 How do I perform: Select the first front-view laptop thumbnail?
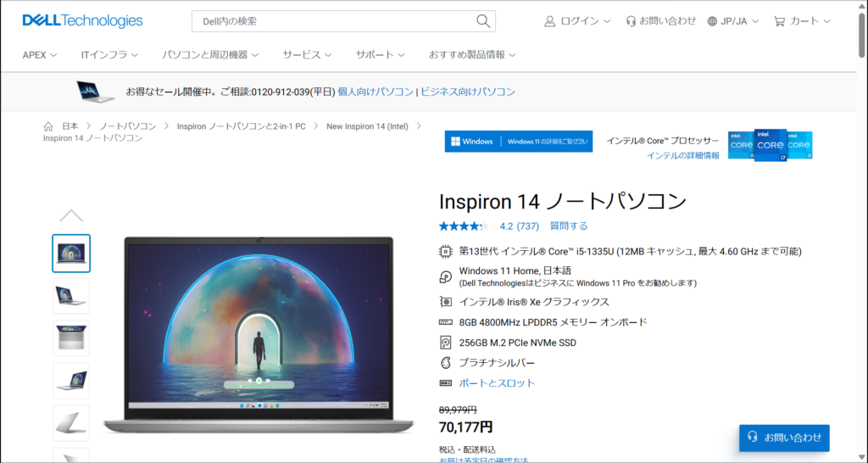(71, 253)
